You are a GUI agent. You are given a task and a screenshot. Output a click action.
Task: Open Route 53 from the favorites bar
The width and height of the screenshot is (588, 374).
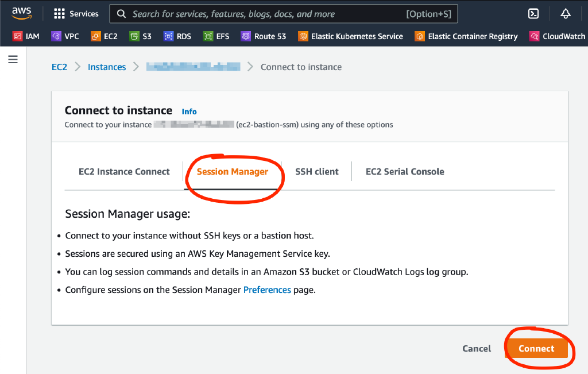[x=264, y=36]
